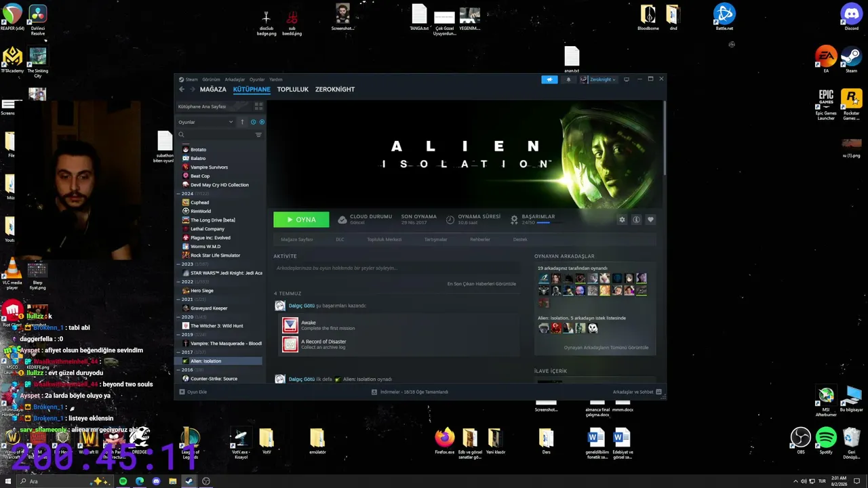Open Alien: Isolation settings gear
The width and height of the screenshot is (868, 488).
[x=622, y=220]
